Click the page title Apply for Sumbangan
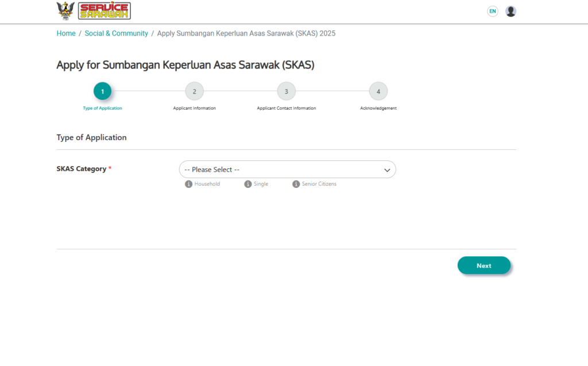588x366 pixels. (185, 65)
